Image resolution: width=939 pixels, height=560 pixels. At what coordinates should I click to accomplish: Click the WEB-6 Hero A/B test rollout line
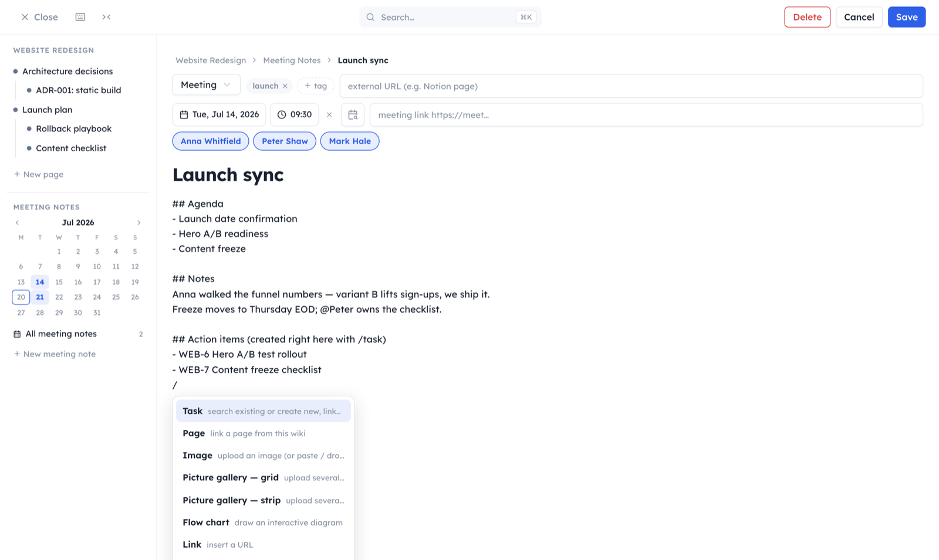pos(239,355)
